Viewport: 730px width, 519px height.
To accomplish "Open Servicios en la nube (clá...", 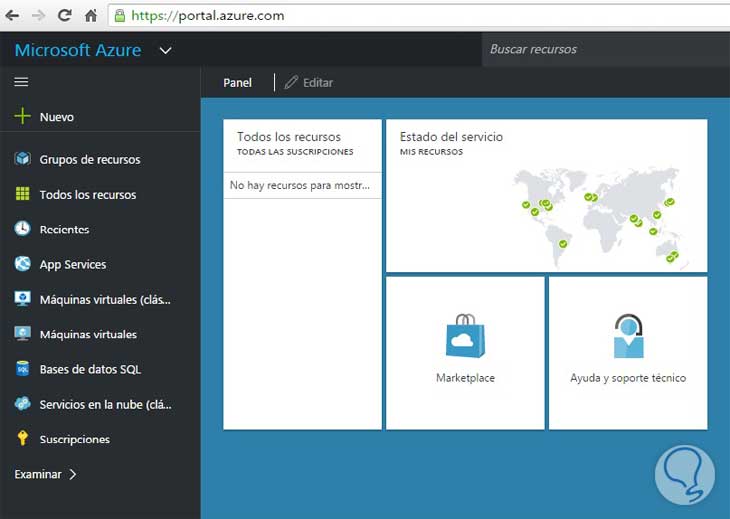I will [106, 404].
